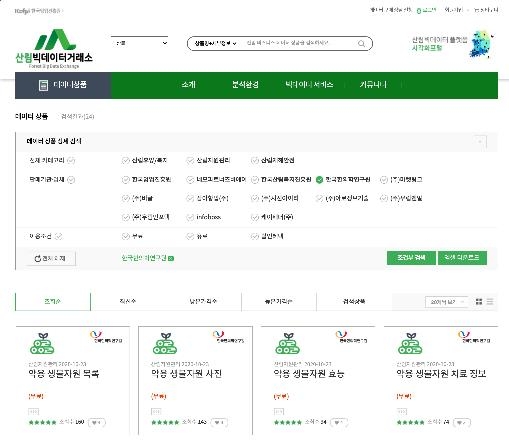Screen dimensions: 509x443
Task: Open the Korea map visualization icon
Action: [481, 44]
